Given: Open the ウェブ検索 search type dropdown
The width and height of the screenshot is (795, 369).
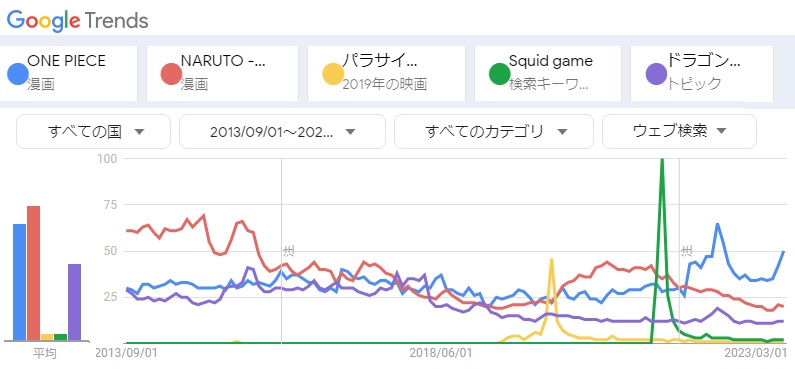Looking at the screenshot, I should [x=679, y=132].
